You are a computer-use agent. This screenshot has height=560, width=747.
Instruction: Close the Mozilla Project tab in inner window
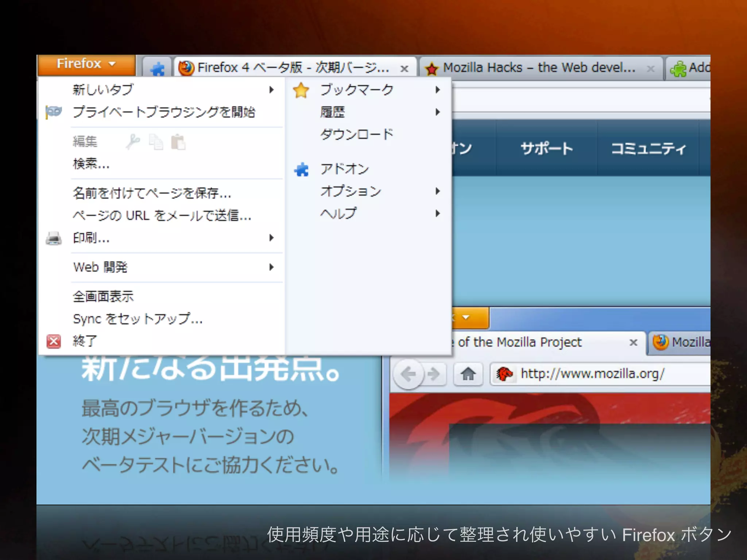(634, 342)
